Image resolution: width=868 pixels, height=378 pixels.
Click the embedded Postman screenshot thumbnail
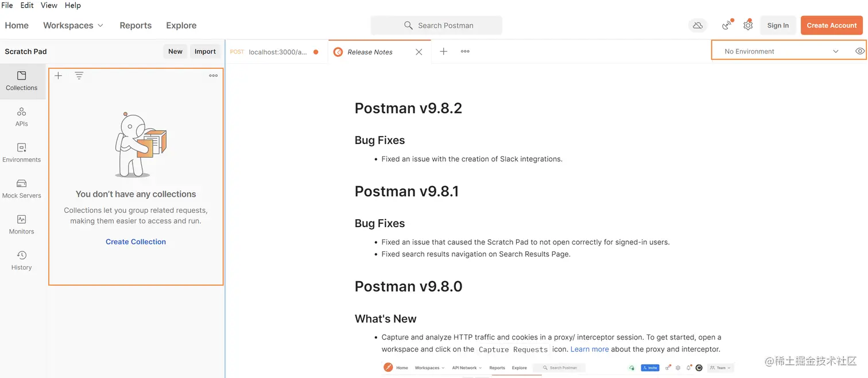click(558, 369)
